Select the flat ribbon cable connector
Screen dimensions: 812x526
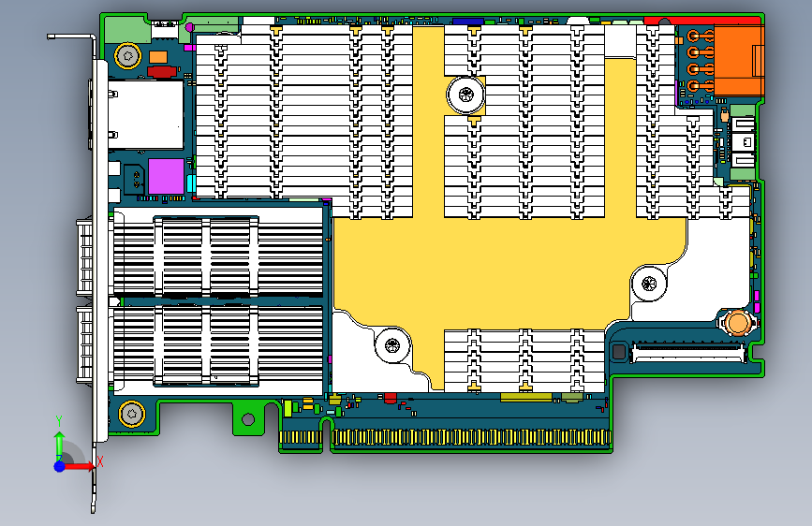pyautogui.click(x=688, y=352)
